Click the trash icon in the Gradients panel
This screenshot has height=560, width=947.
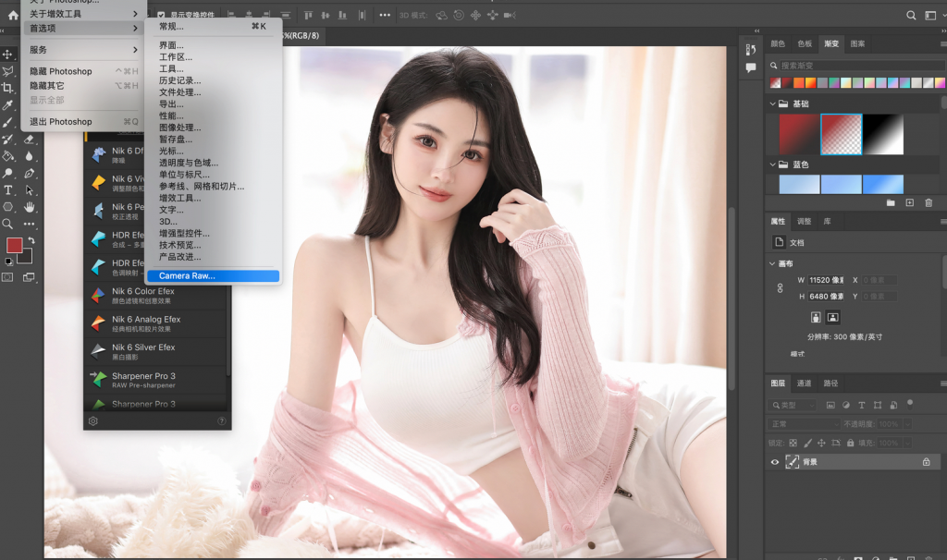point(929,202)
